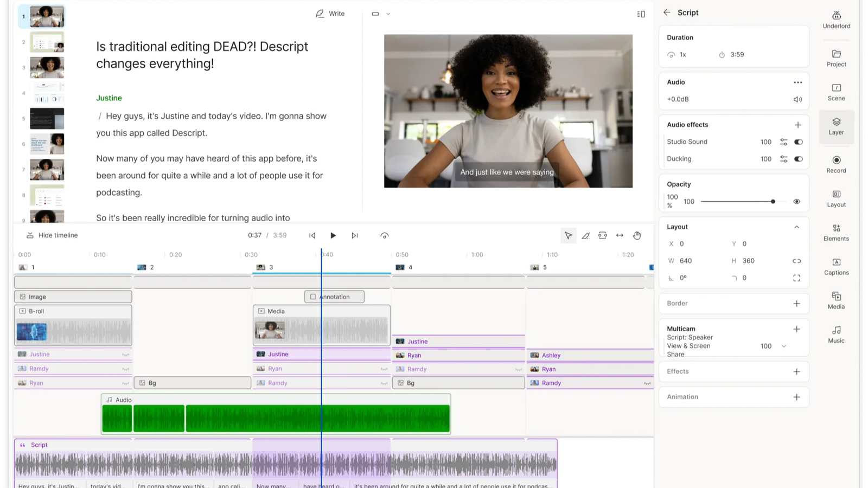868x488 pixels.
Task: Open the Media library panel
Action: [836, 300]
